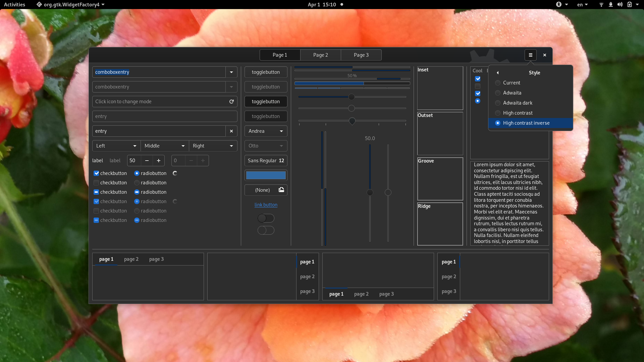644x362 pixels.
Task: Click the spinning/loading indicator icon
Action: click(175, 173)
